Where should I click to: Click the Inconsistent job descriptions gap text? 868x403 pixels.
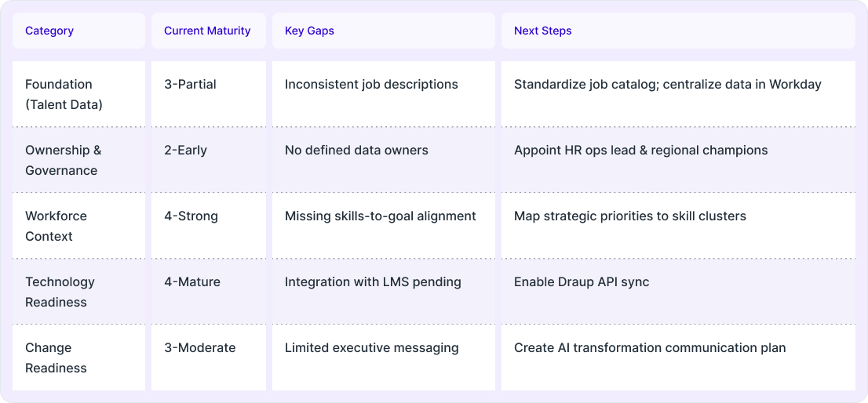point(371,85)
